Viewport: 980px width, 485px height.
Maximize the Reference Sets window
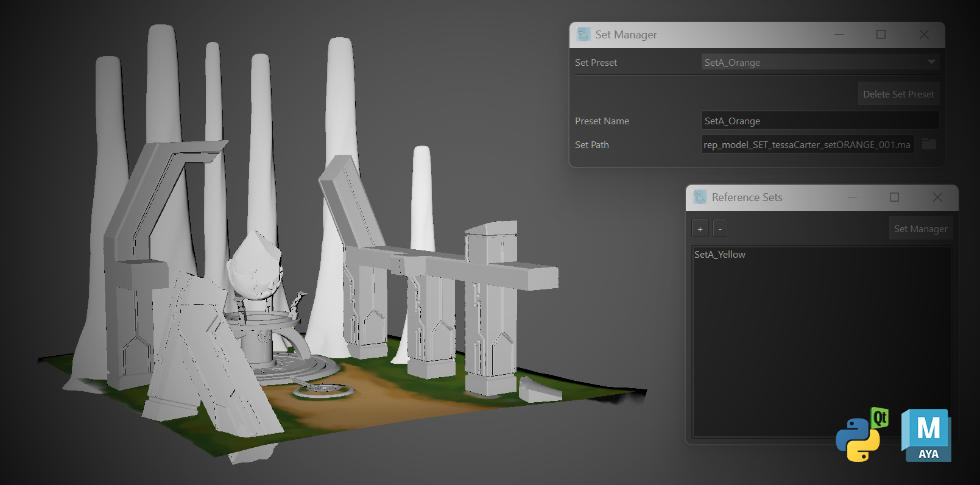(x=894, y=197)
